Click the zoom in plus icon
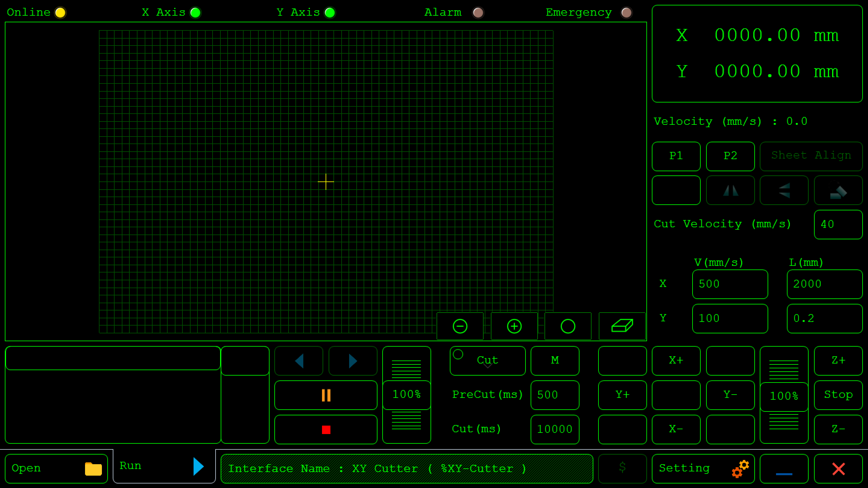Viewport: 868px width, 488px height. coord(514,326)
